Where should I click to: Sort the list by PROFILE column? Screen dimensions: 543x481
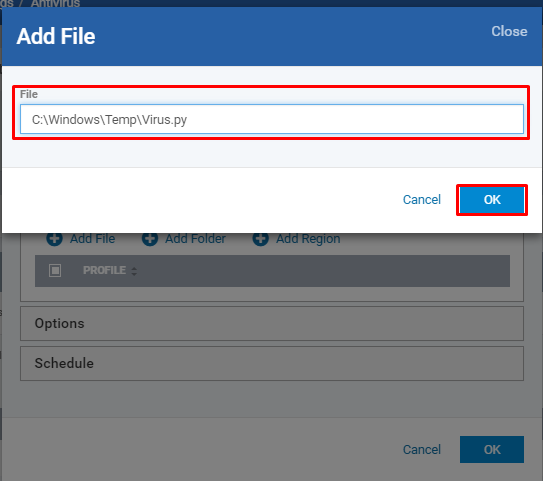pyautogui.click(x=104, y=270)
